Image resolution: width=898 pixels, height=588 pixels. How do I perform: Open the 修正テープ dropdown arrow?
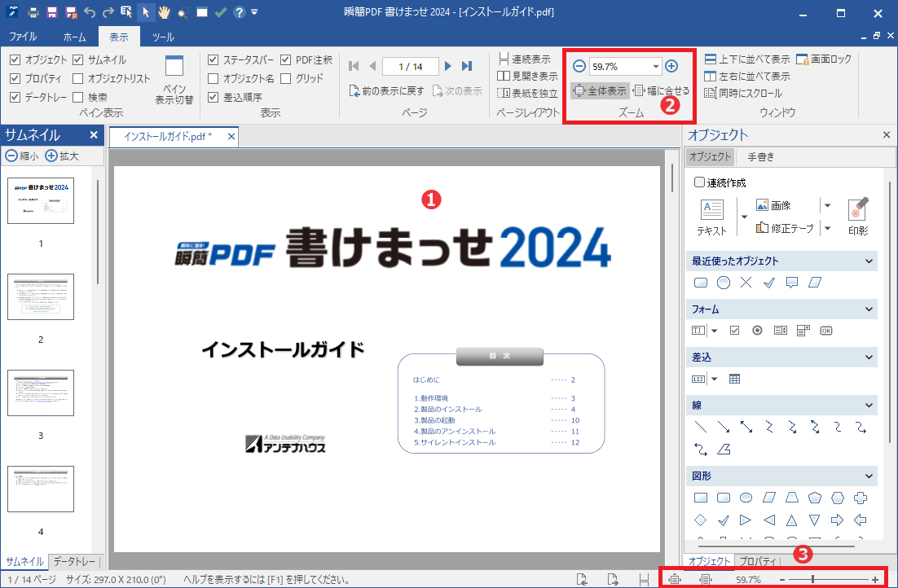coord(827,228)
